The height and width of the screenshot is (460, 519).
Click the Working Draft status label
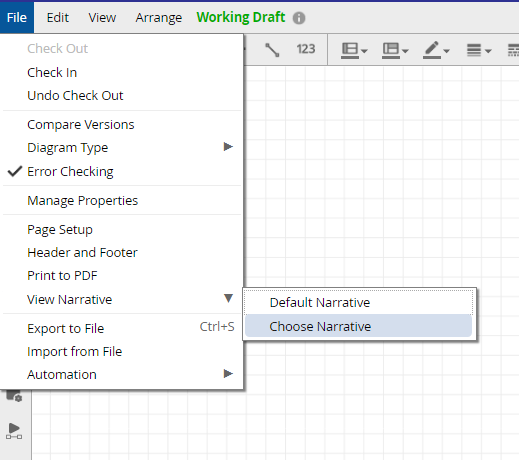(241, 17)
